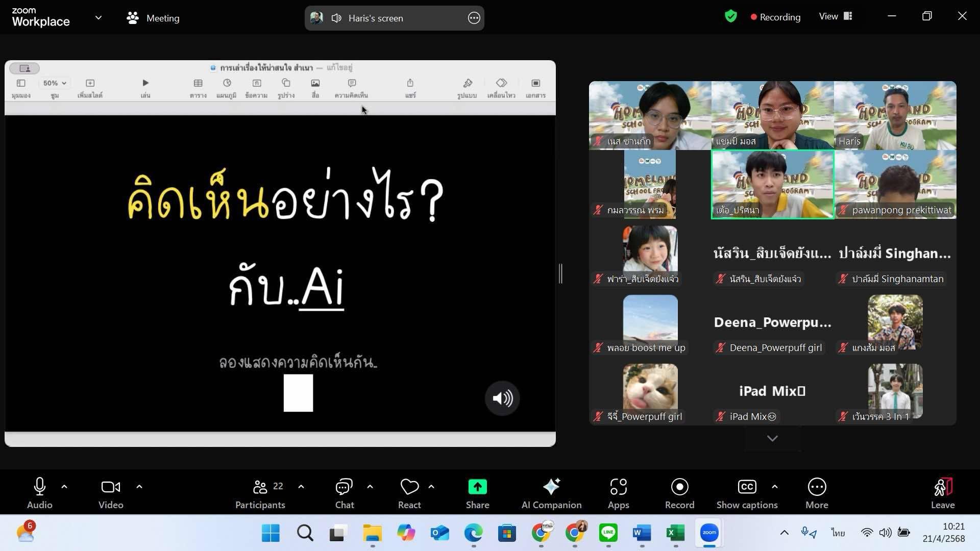Click the speaker volume button on slide
The image size is (980, 551).
(502, 398)
